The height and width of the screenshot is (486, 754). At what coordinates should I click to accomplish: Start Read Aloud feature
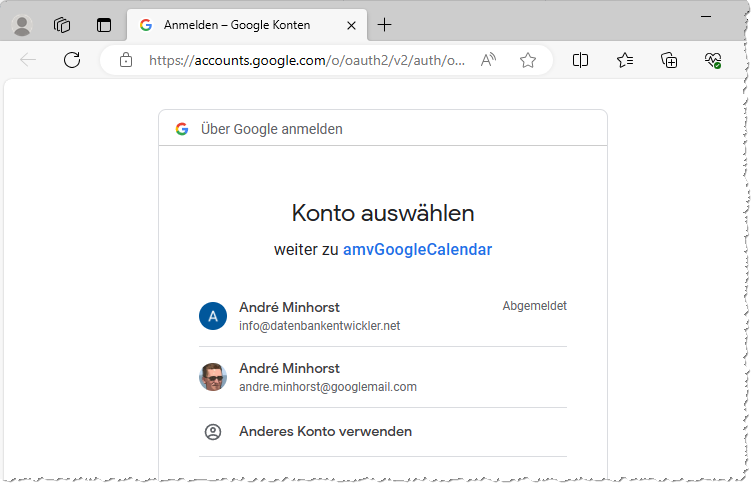coord(488,60)
